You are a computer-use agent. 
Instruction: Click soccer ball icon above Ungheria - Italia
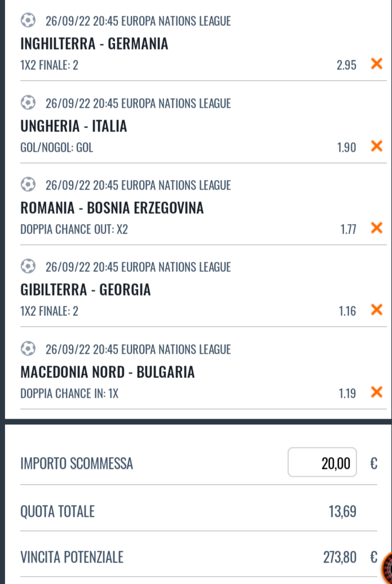pyautogui.click(x=27, y=103)
